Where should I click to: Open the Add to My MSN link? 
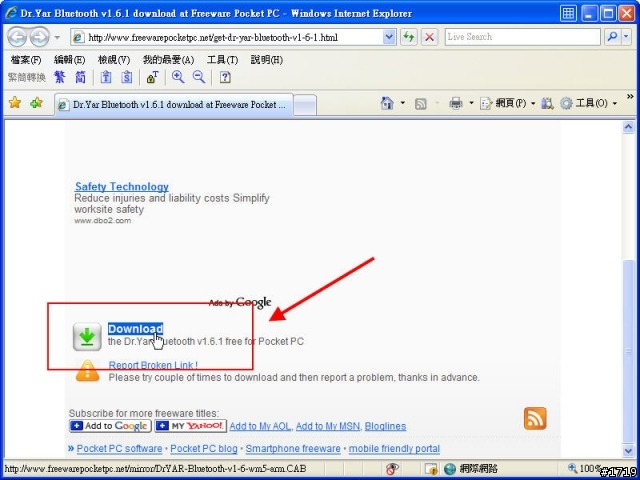point(328,427)
